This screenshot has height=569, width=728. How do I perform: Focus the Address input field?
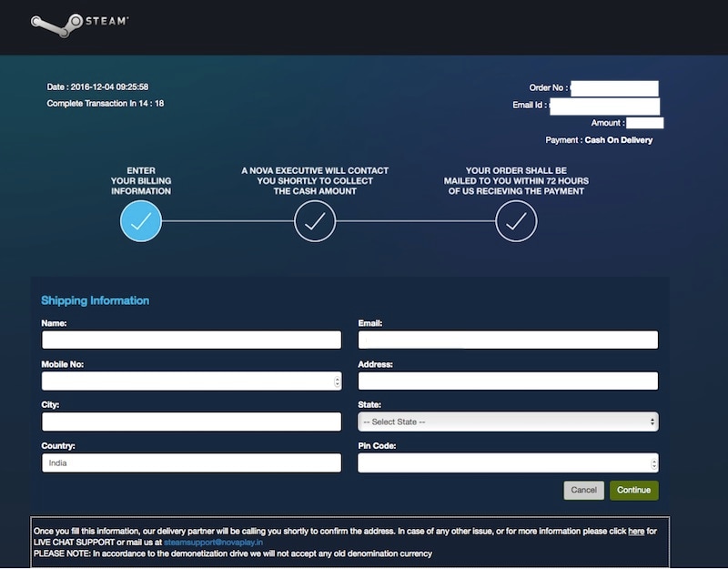[508, 381]
